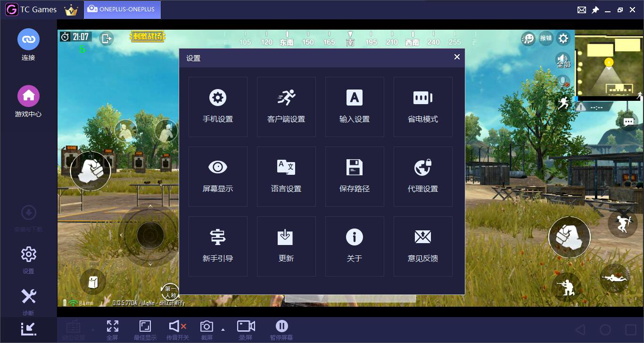This screenshot has height=343, width=644.
Task: Start 录屏 screen recording
Action: pos(246,330)
